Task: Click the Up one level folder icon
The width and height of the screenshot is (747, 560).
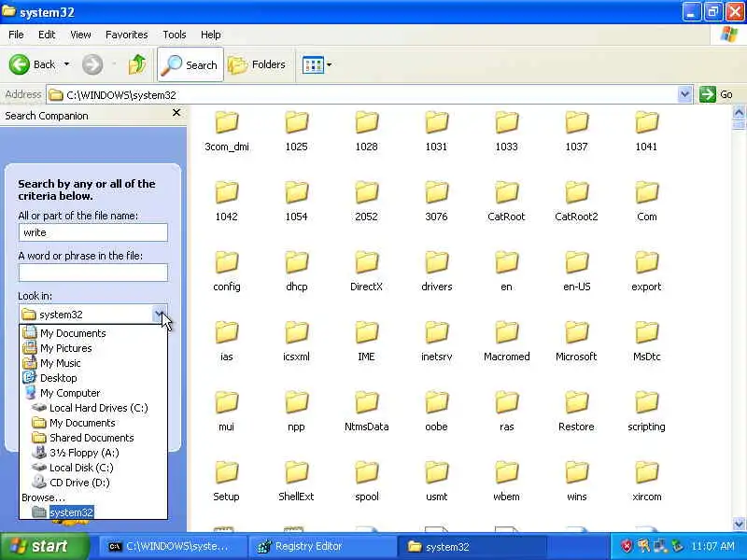Action: [x=137, y=64]
